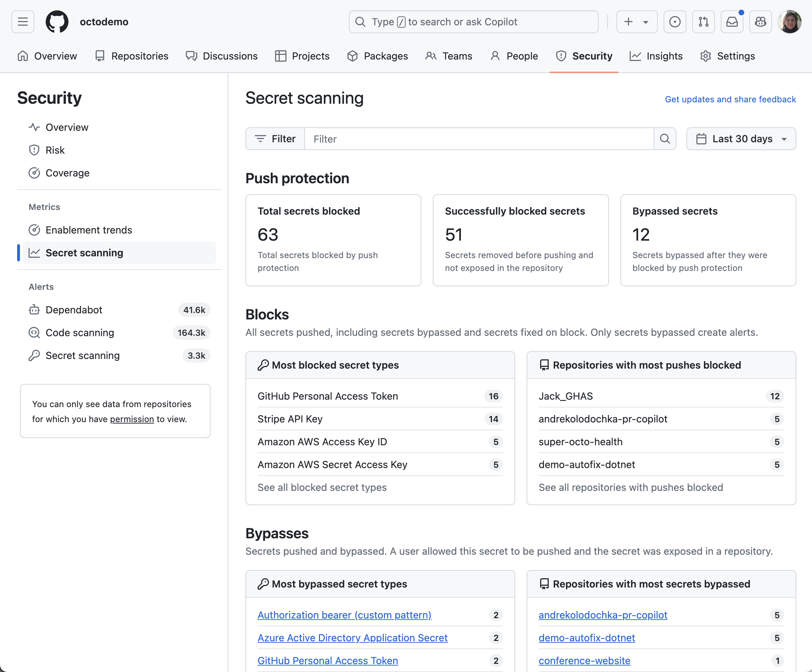The width and height of the screenshot is (812, 672).
Task: Click the Code scanning icon in Alerts
Action: [34, 332]
